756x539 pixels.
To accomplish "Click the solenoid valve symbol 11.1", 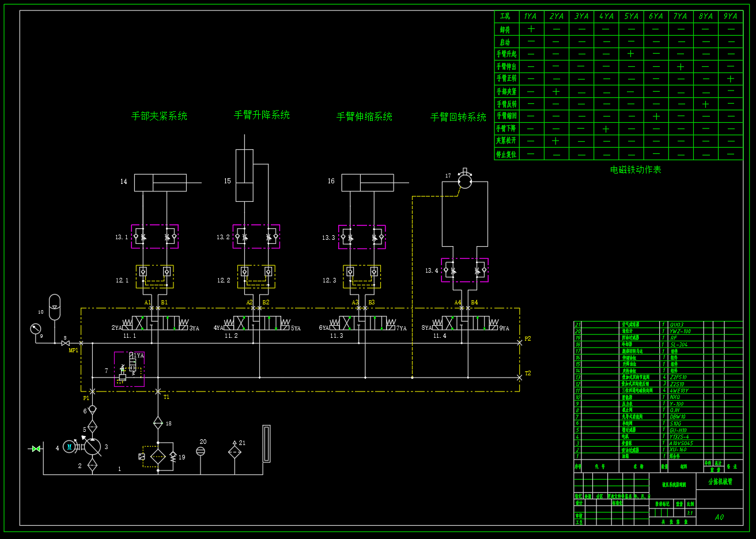I will click(156, 323).
